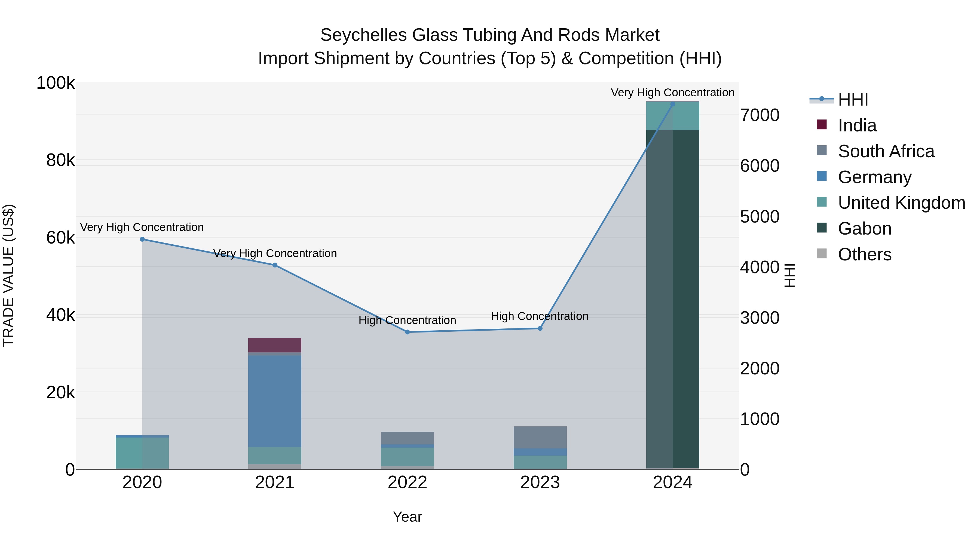Click the India maroon legend swatch
Image resolution: width=980 pixels, height=551 pixels.
point(822,124)
